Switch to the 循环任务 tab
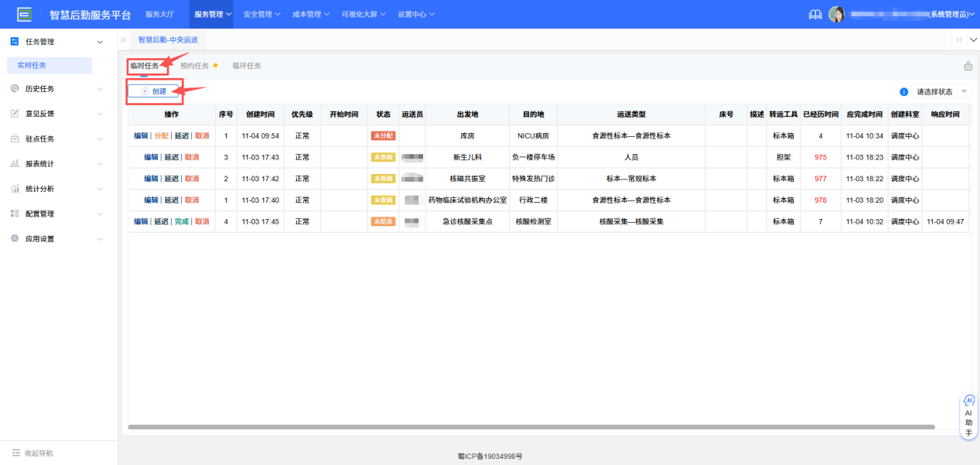This screenshot has height=465, width=980. 248,66
